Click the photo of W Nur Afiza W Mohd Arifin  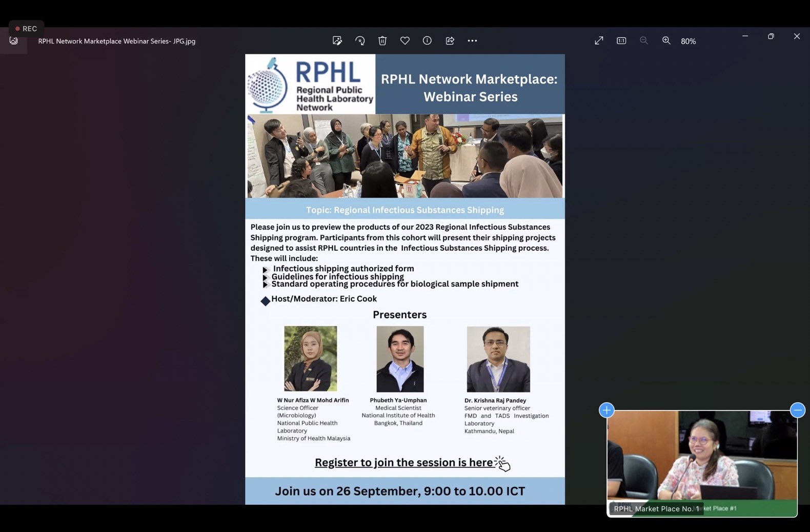point(311,359)
